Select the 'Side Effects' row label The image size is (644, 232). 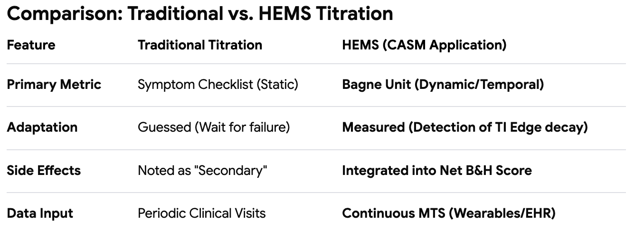pos(44,170)
